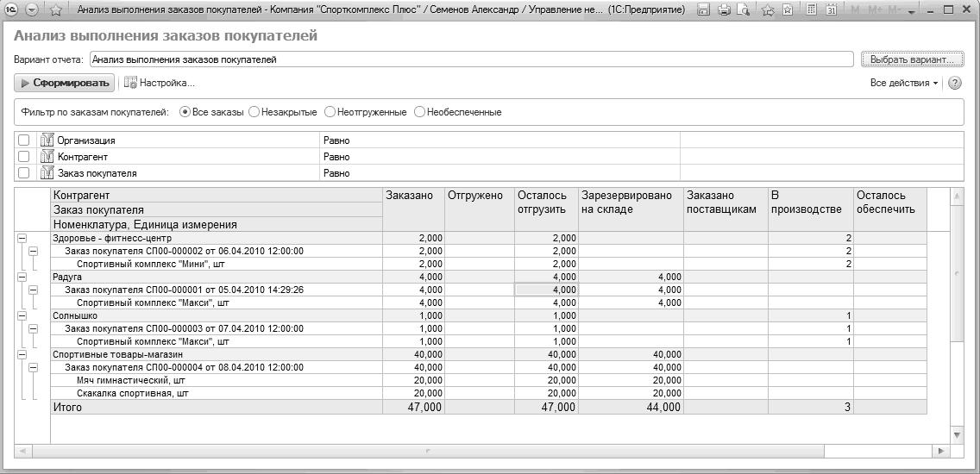
Task: Collapse order СП00-000001 group
Action: coord(33,290)
